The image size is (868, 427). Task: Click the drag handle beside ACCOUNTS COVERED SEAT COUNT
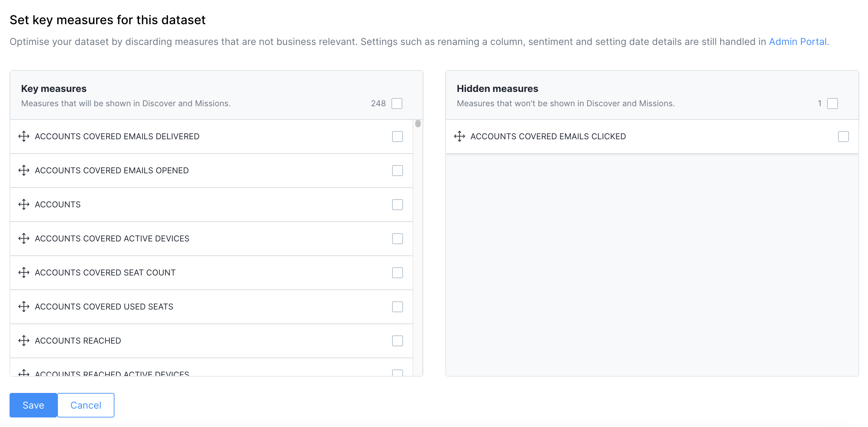(x=24, y=273)
